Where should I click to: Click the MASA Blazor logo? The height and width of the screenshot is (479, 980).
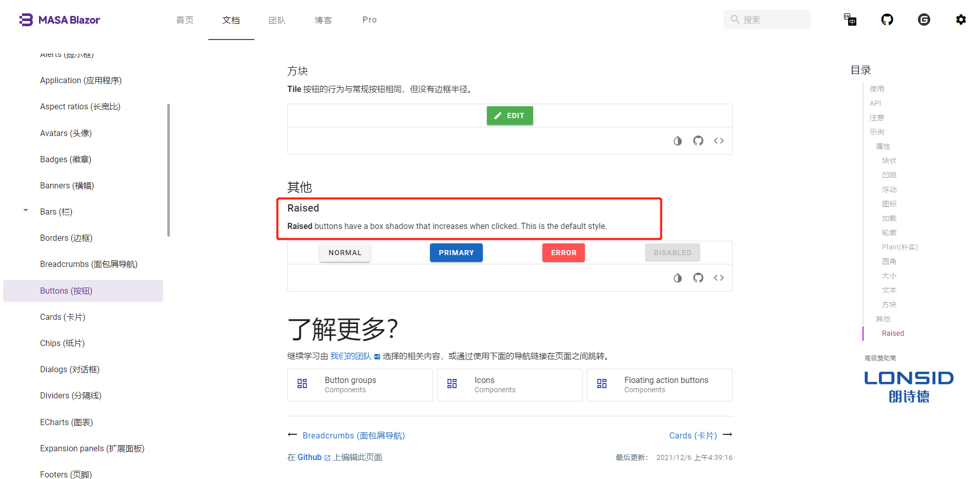pos(60,20)
